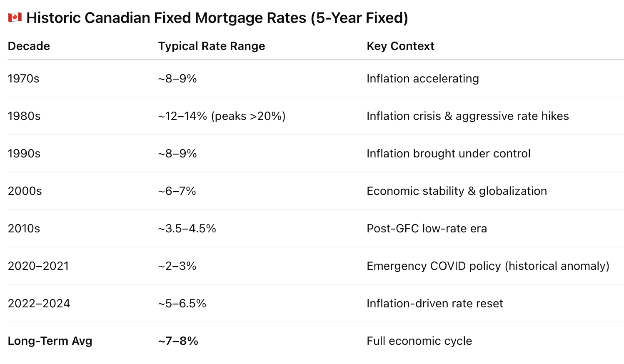Click the 1990s decade cell
Image resolution: width=624 pixels, height=364 pixels.
coord(24,154)
